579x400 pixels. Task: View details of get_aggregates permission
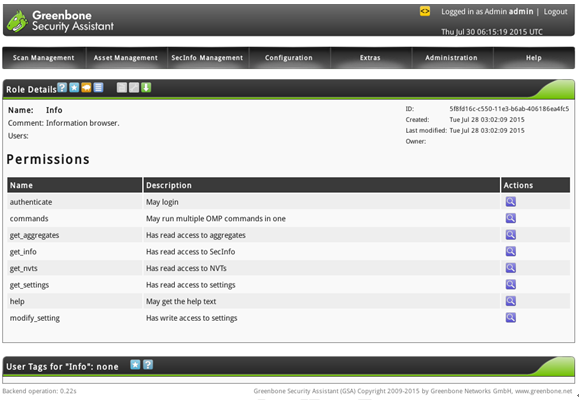point(511,235)
